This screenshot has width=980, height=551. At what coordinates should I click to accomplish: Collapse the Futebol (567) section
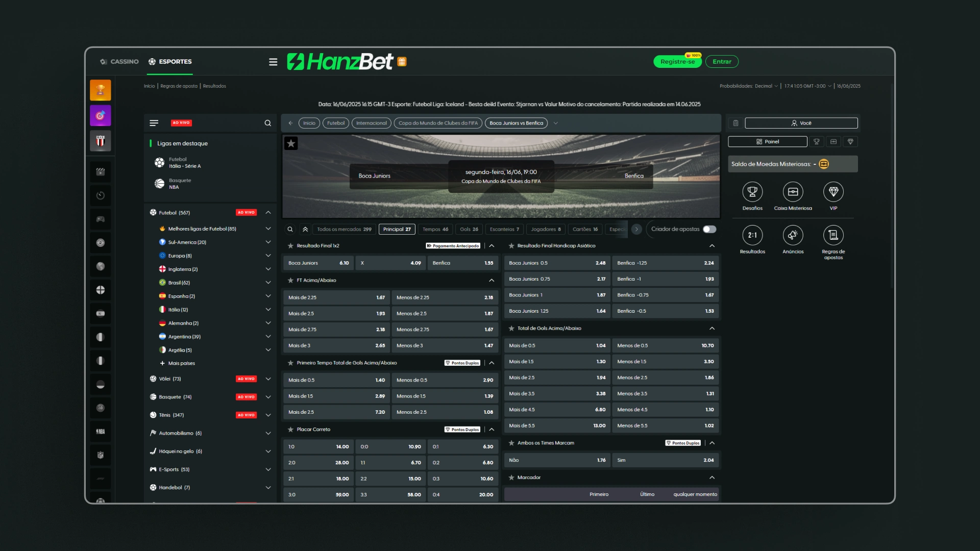268,213
